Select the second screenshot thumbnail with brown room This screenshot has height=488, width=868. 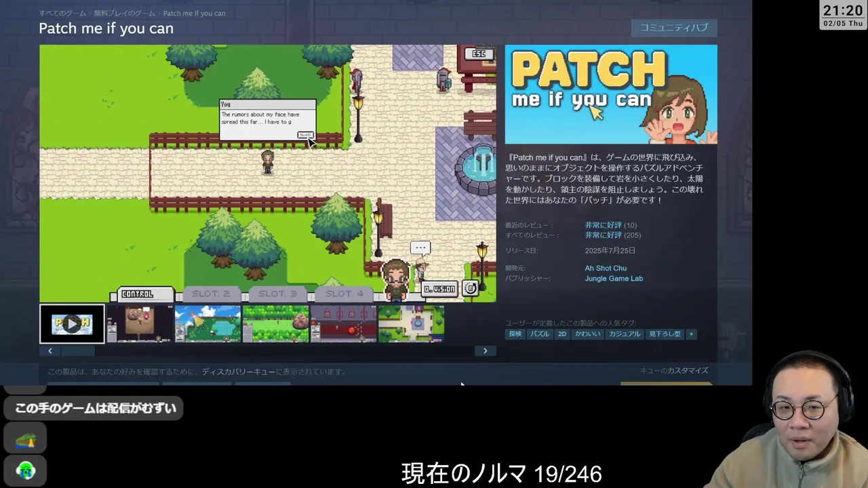pyautogui.click(x=140, y=324)
